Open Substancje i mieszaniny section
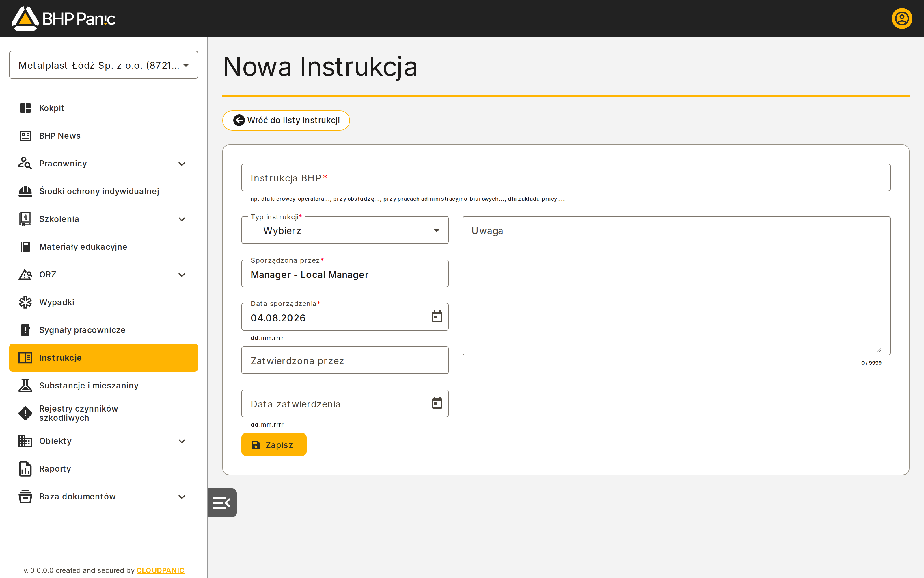924x578 pixels. 103,385
